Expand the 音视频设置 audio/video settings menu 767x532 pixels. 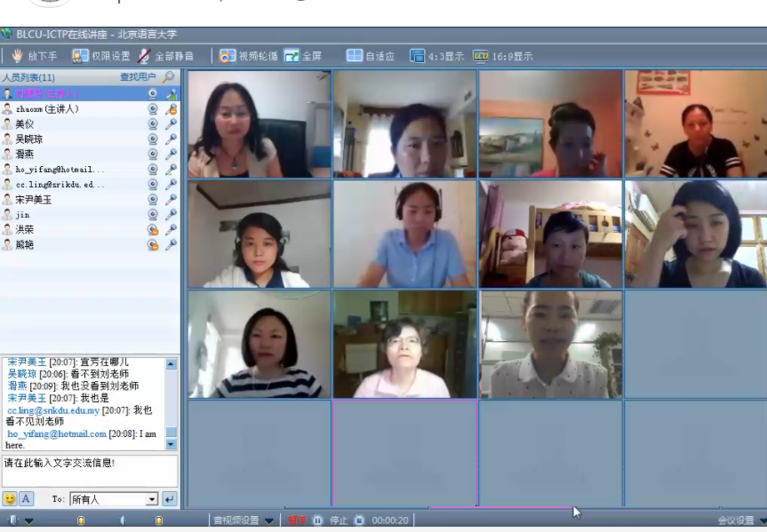pyautogui.click(x=268, y=520)
